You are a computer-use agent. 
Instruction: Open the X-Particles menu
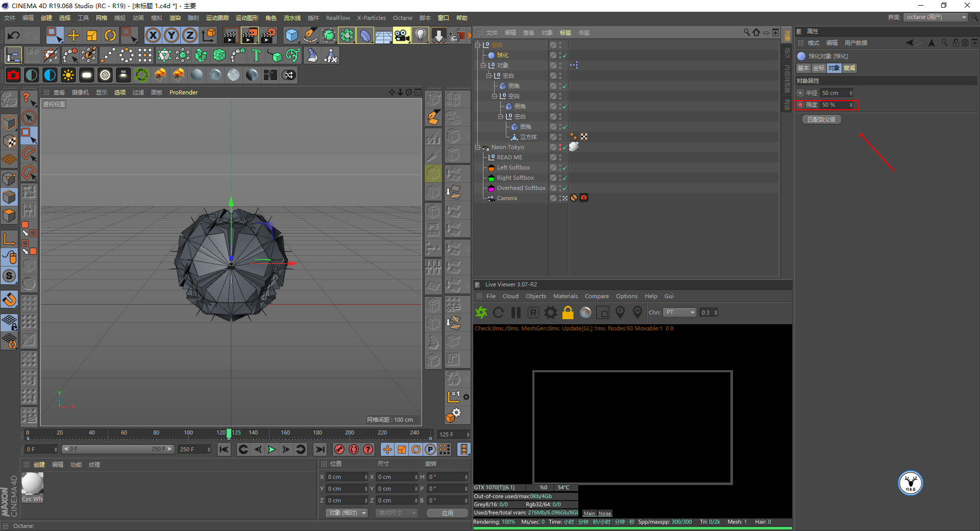coord(371,18)
